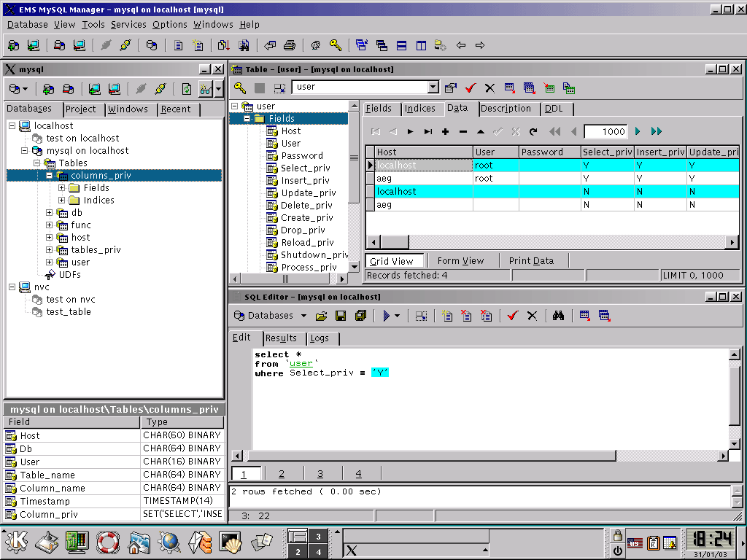Click the key icon in the main toolbar
Image resolution: width=747 pixels, height=560 pixels.
coord(336,46)
